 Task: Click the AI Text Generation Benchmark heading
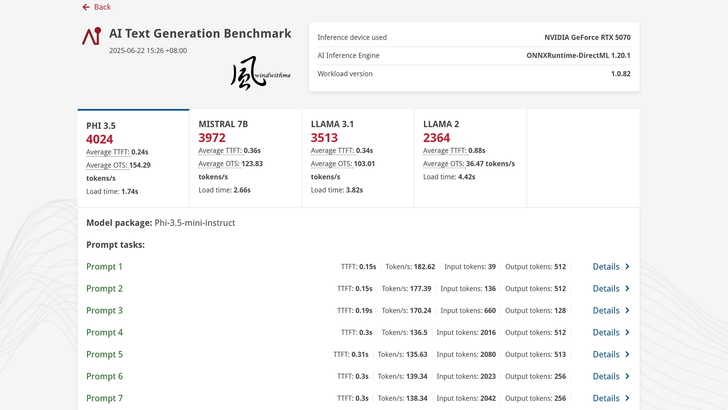[200, 33]
